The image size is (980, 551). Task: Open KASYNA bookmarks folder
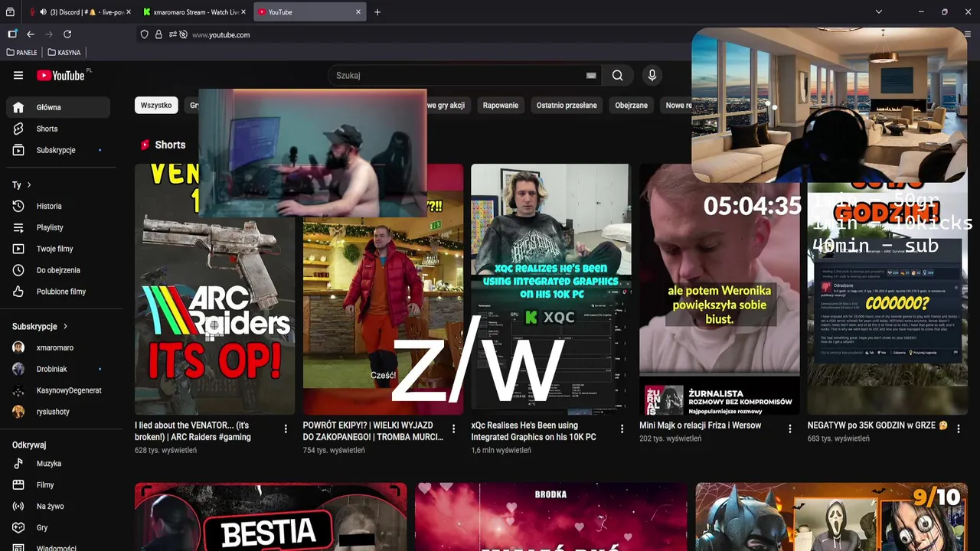(x=64, y=53)
